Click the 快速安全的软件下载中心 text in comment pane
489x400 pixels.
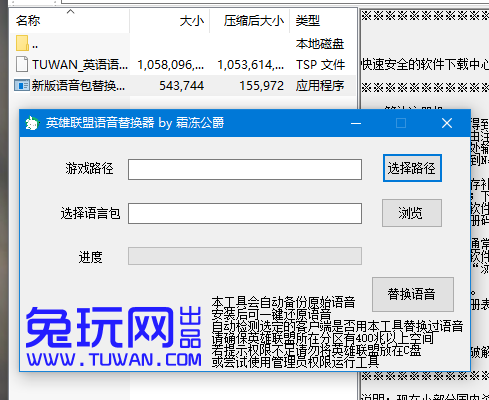coord(425,64)
